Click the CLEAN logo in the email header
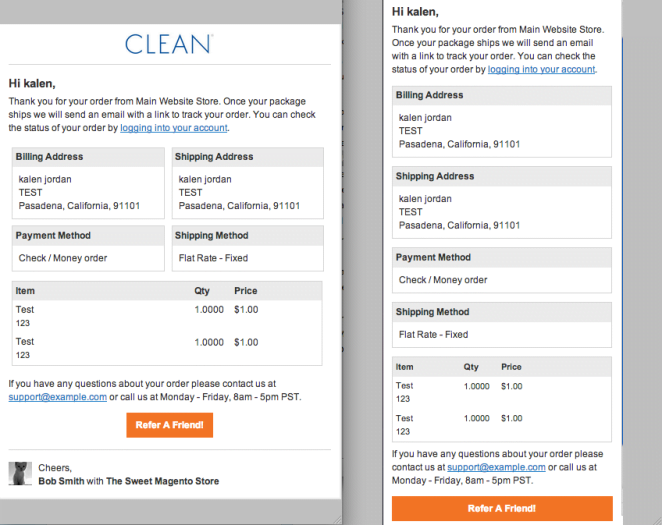This screenshot has width=662, height=525. click(x=168, y=43)
